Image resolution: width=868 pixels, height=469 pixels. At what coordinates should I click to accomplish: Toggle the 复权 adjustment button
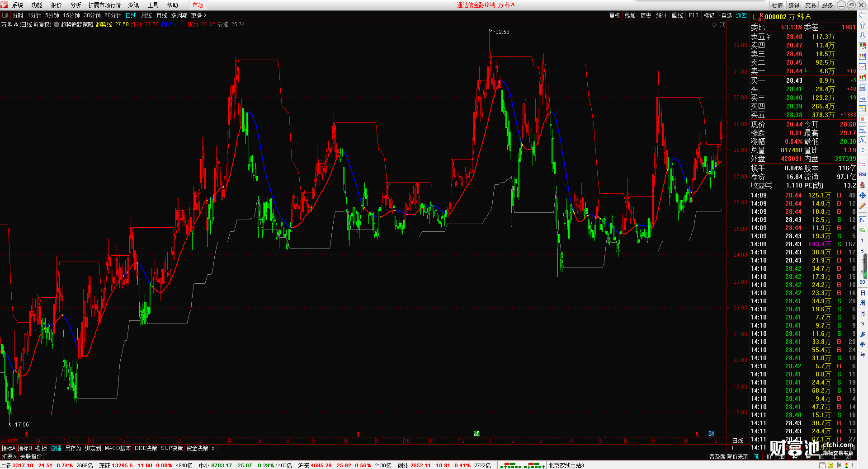(615, 15)
